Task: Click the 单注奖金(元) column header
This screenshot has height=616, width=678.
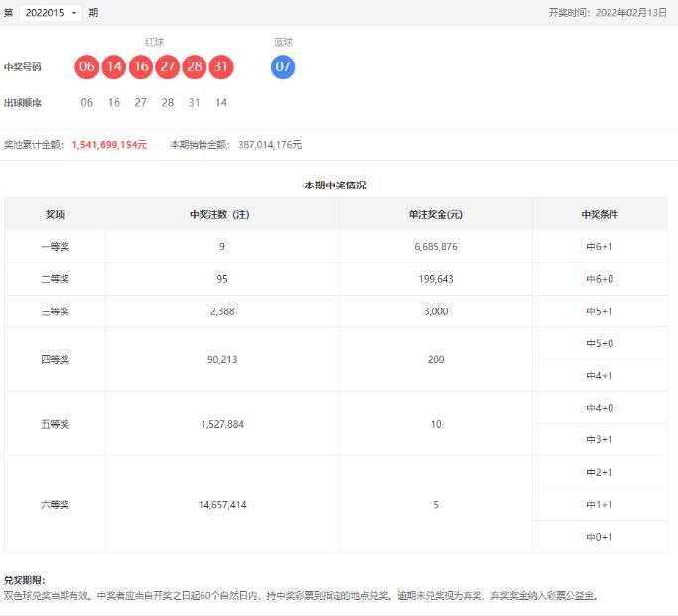Action: pos(436,214)
